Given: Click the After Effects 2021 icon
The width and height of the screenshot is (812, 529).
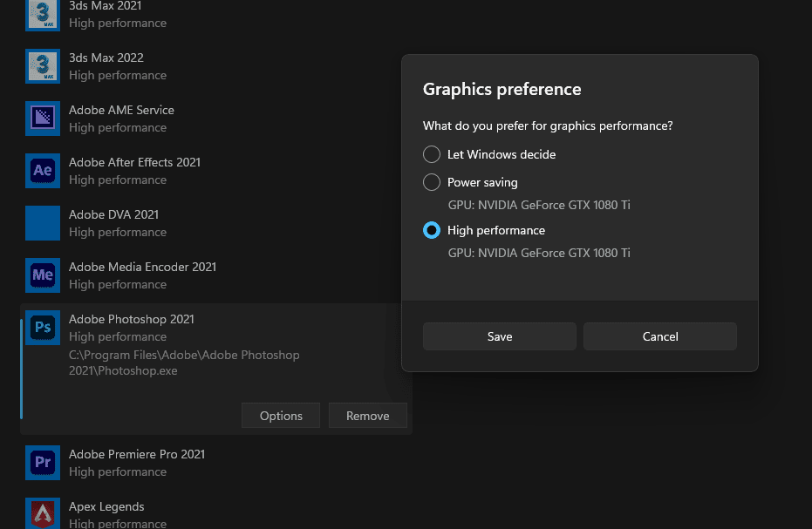Looking at the screenshot, I should point(43,171).
